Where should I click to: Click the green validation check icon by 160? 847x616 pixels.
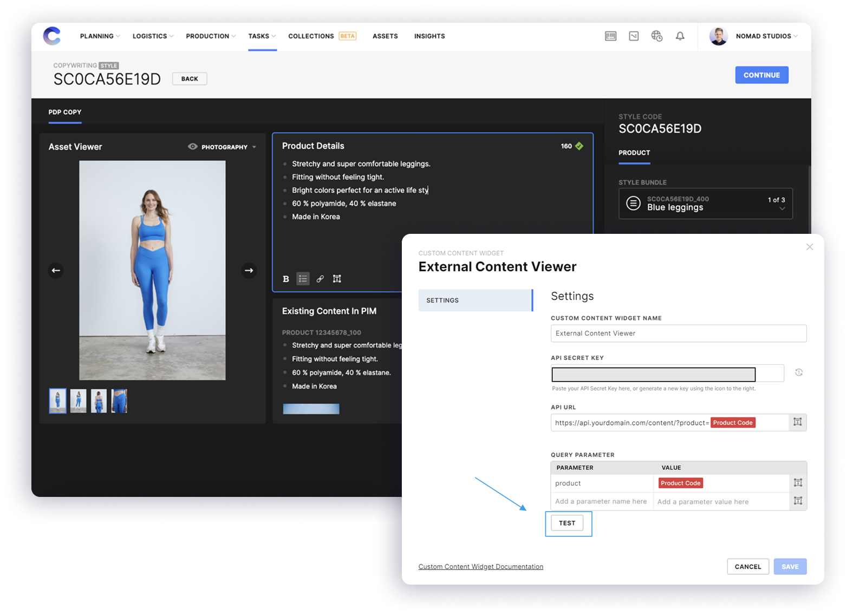(579, 146)
